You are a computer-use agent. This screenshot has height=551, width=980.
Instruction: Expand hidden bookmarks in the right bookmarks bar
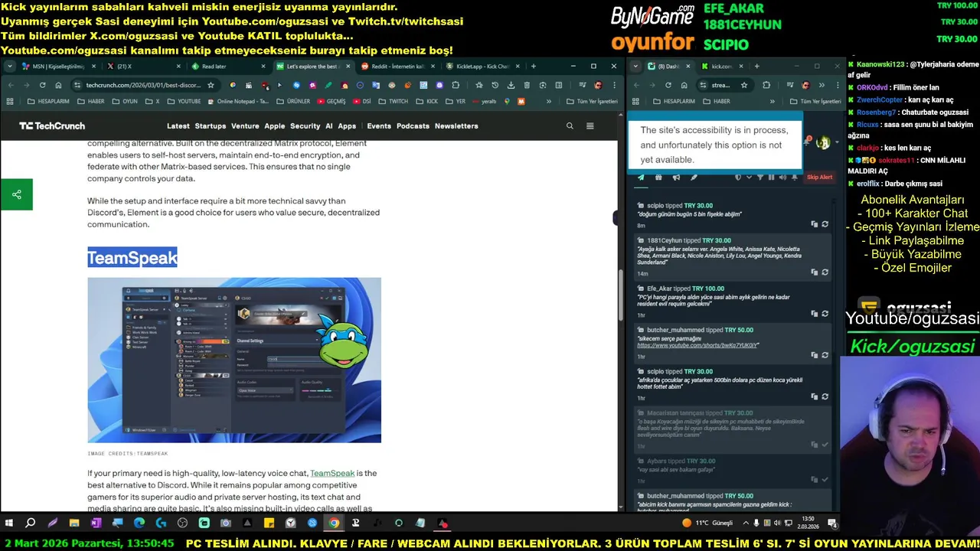coord(772,101)
